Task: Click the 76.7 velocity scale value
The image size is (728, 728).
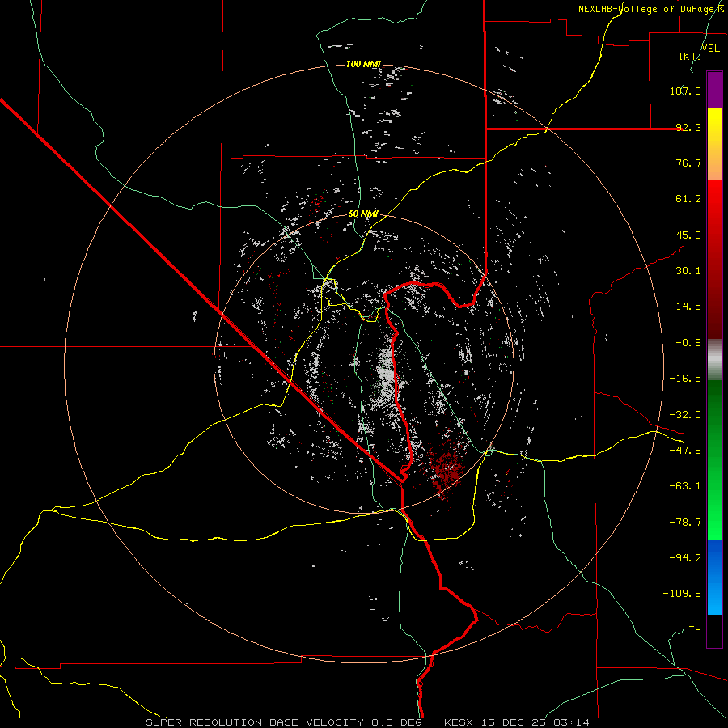Action: pos(688,163)
